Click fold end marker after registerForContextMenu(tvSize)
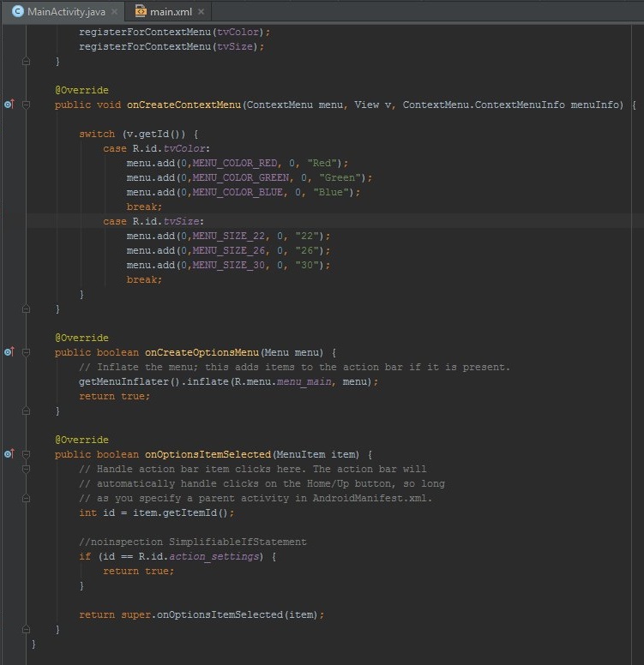Viewport: 644px width, 665px height. [x=26, y=61]
